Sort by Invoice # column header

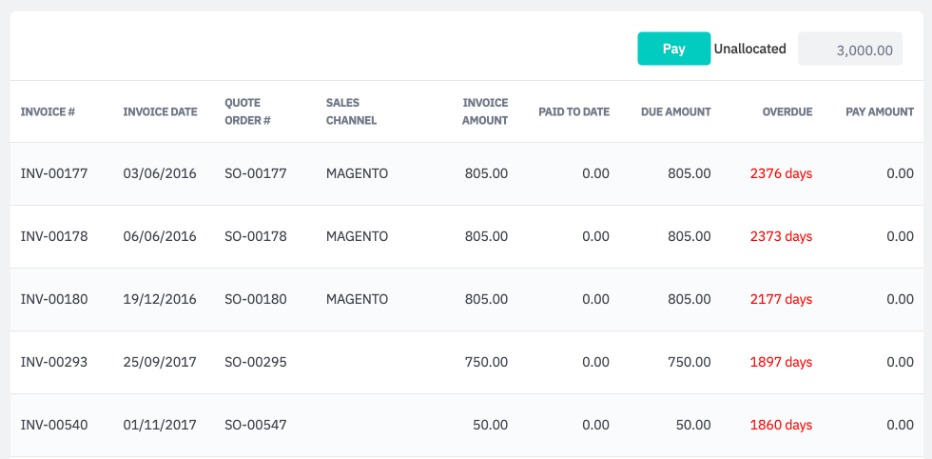tap(48, 112)
